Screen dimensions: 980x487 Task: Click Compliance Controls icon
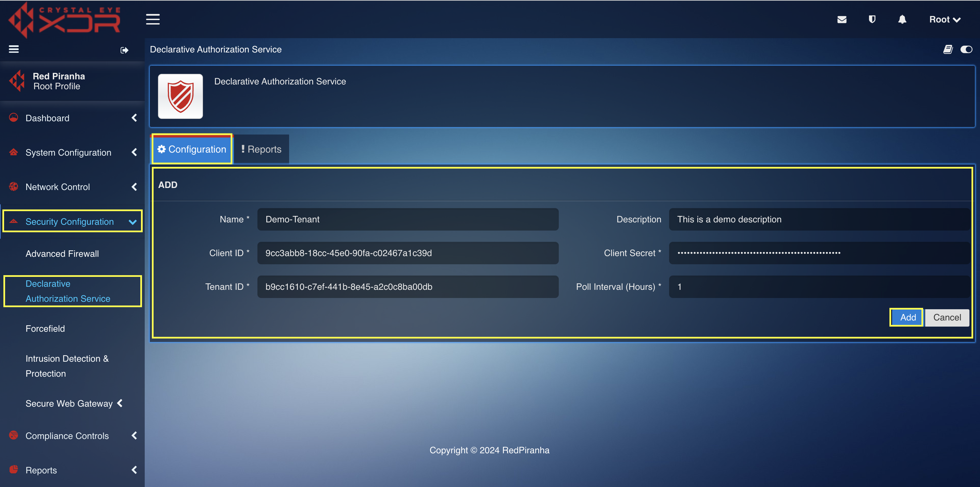click(x=13, y=435)
